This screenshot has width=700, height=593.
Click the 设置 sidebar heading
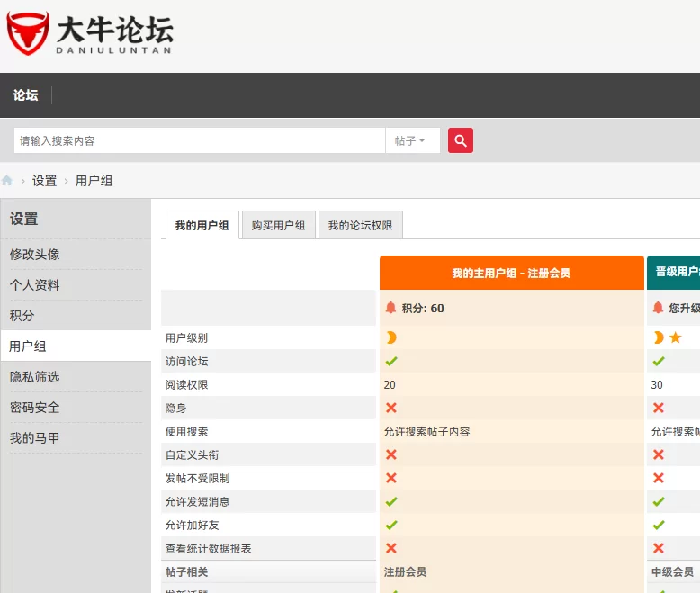24,219
